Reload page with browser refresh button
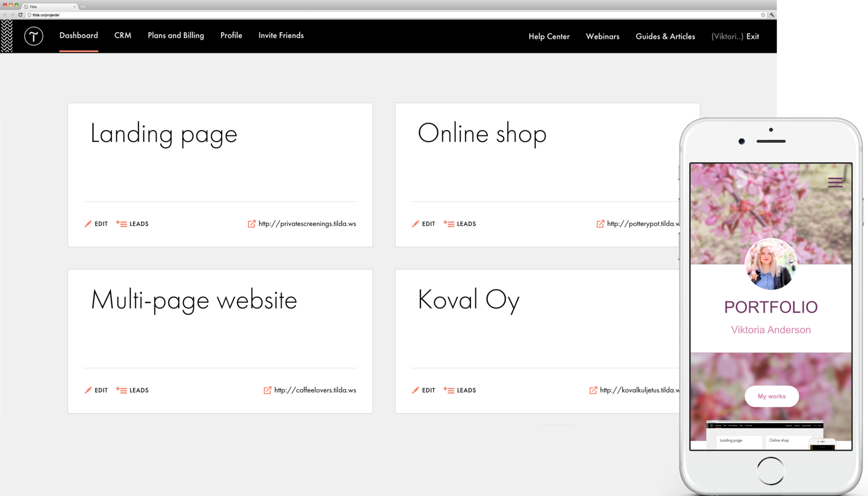The height and width of the screenshot is (496, 868). click(21, 15)
